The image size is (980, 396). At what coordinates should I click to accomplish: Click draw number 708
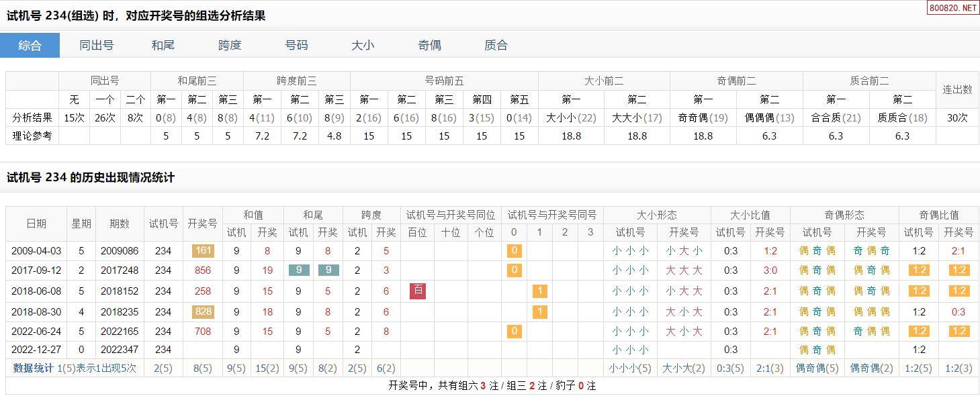(203, 332)
